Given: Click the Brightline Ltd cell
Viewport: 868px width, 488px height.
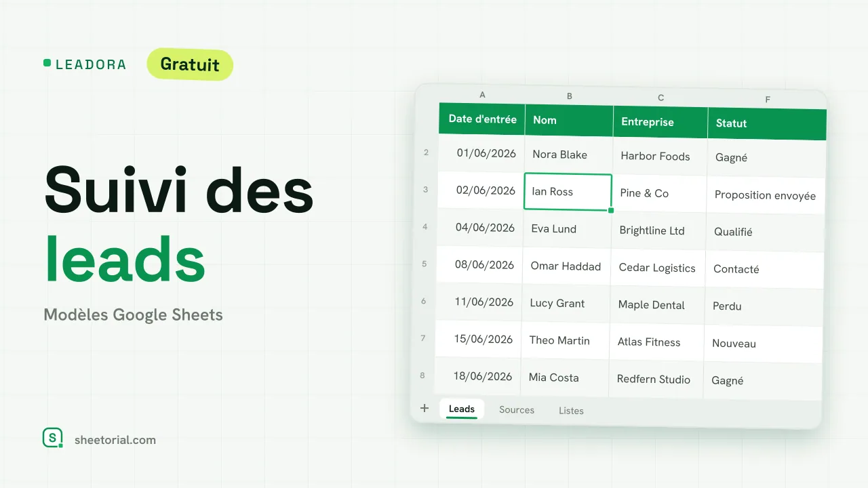Looking at the screenshot, I should click(658, 231).
